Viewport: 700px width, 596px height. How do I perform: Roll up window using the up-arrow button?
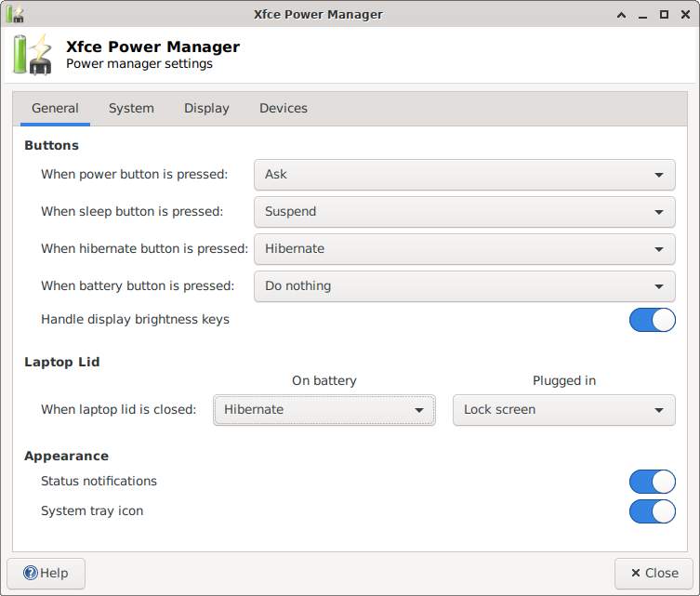621,15
